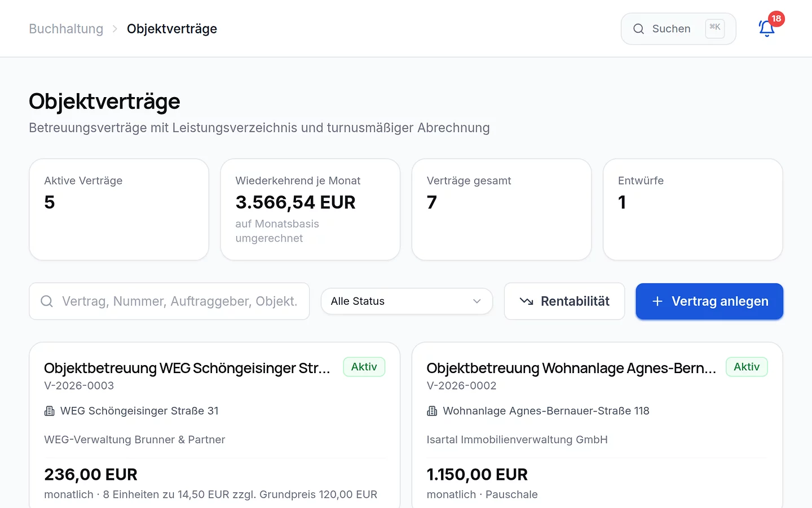Image resolution: width=812 pixels, height=508 pixels.
Task: Click the 236,00 EUR amount
Action: point(91,475)
